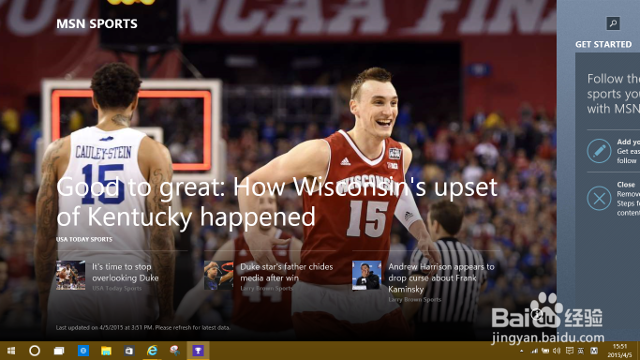This screenshot has height=360, width=640.
Task: Click the pencil Add icon
Action: click(x=599, y=151)
